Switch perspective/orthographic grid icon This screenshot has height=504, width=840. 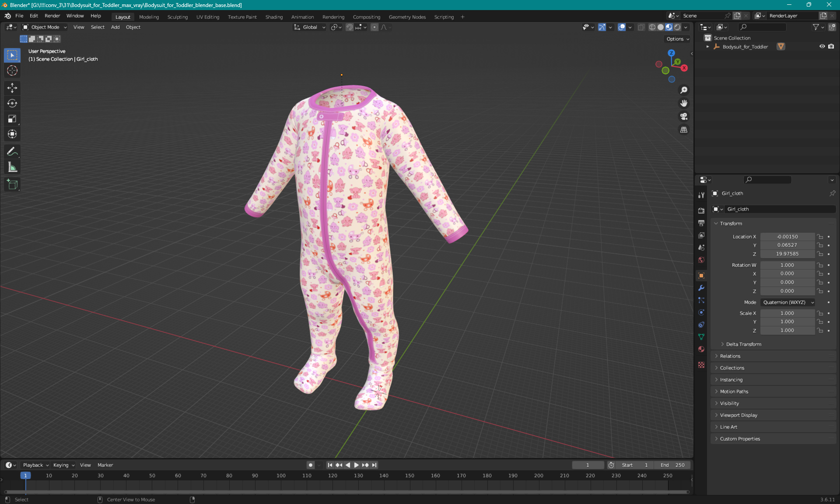684,129
